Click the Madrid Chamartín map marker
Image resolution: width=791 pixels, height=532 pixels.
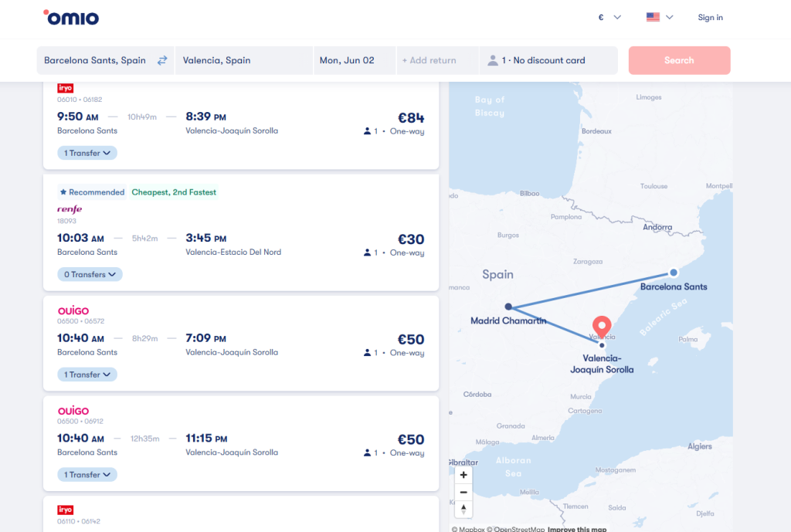(508, 307)
